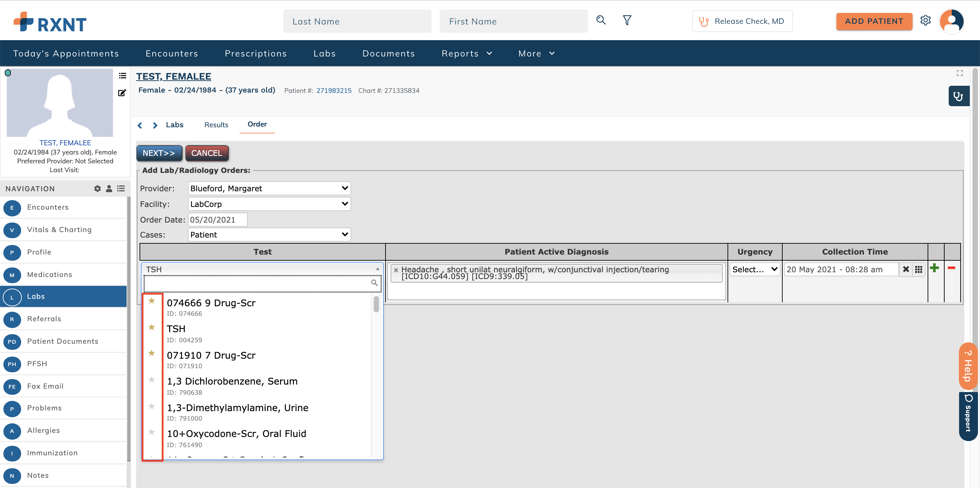Viewport: 980px width, 488px height.
Task: Open Documents menu item
Action: pyautogui.click(x=388, y=54)
